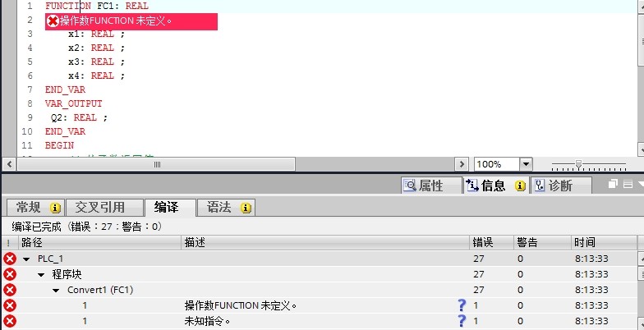Switch to the 交叉引用 tab
644x330 pixels.
pyautogui.click(x=104, y=208)
